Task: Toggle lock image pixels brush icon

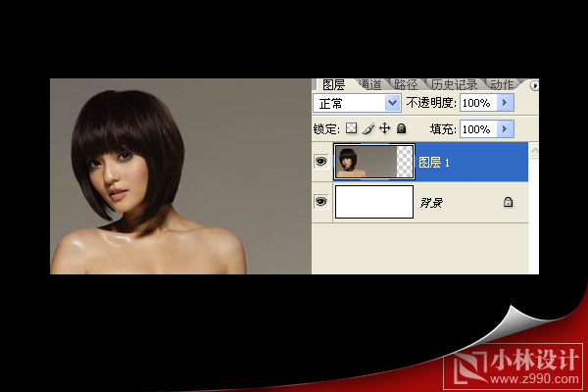Action: coord(368,128)
